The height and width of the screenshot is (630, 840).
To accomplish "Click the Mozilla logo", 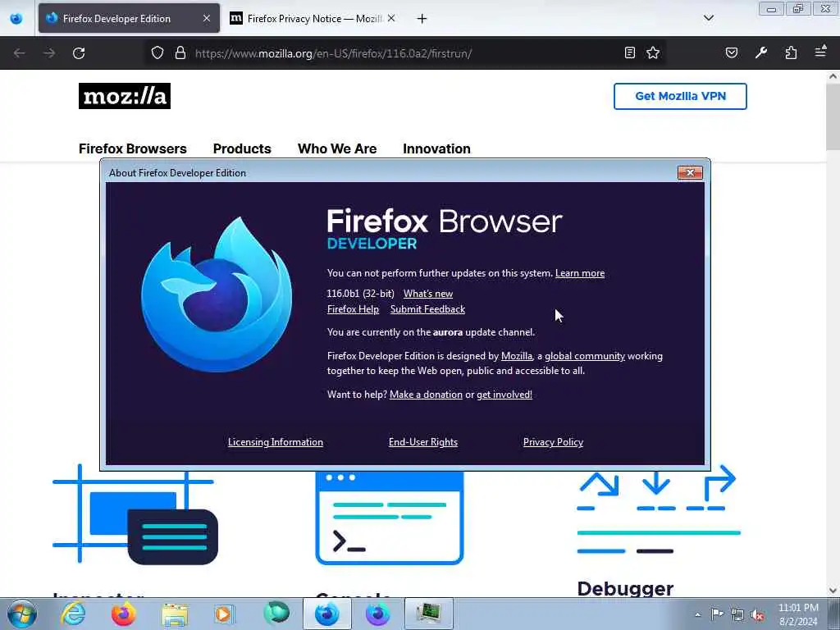I will pos(125,96).
